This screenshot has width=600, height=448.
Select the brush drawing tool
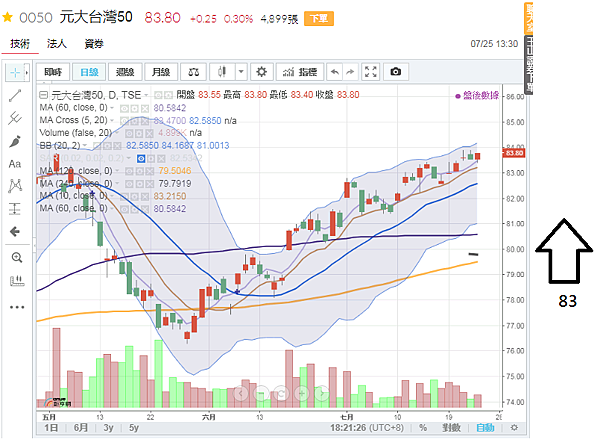coord(15,141)
